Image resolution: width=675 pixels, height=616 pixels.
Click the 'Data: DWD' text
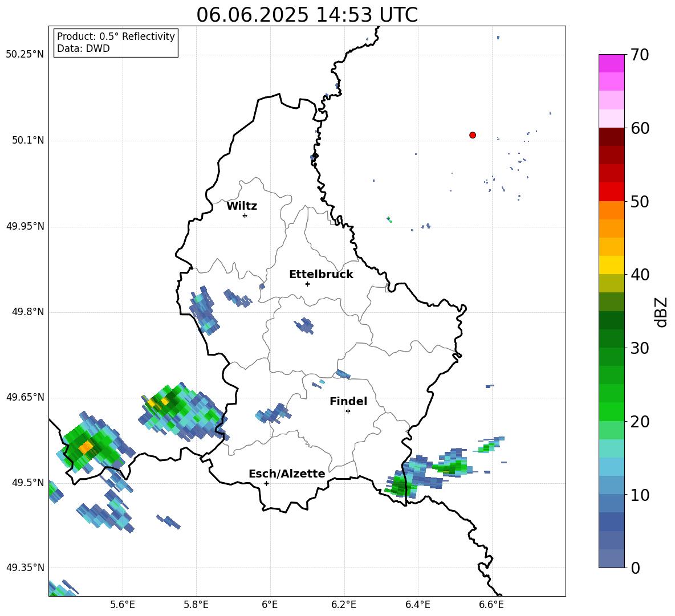tap(83, 48)
